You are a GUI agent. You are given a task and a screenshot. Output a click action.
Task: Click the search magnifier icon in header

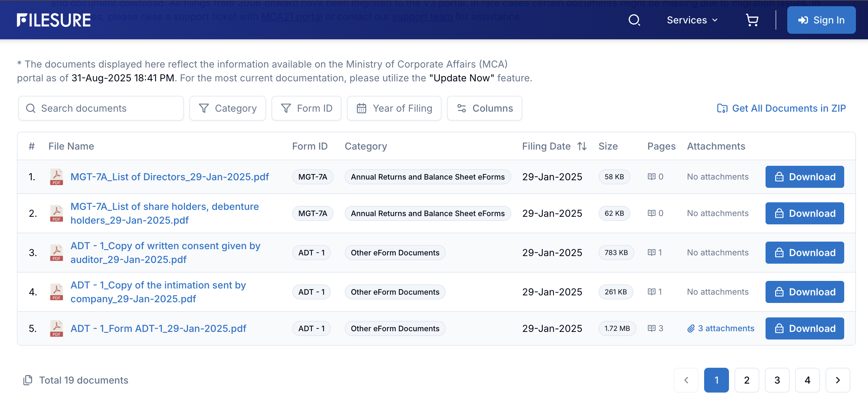click(634, 20)
